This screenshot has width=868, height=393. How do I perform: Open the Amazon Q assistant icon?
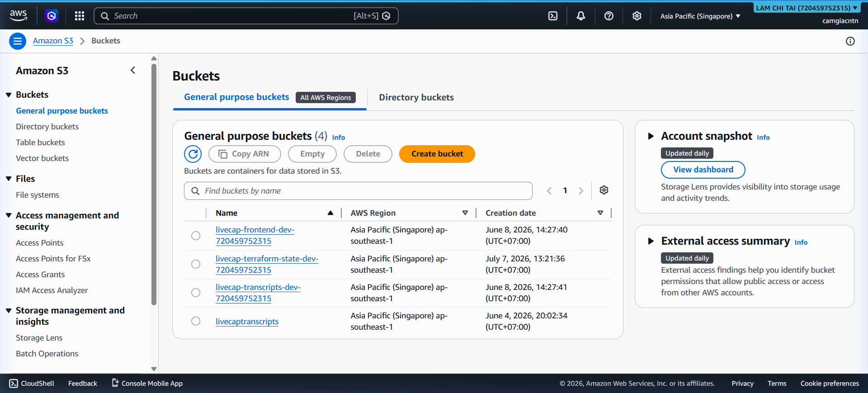point(52,16)
